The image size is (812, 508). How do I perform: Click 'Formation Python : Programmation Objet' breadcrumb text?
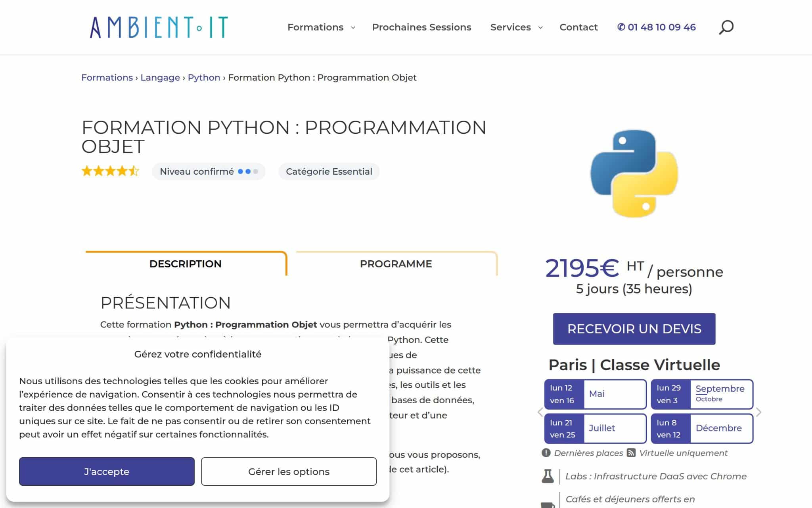click(x=322, y=77)
